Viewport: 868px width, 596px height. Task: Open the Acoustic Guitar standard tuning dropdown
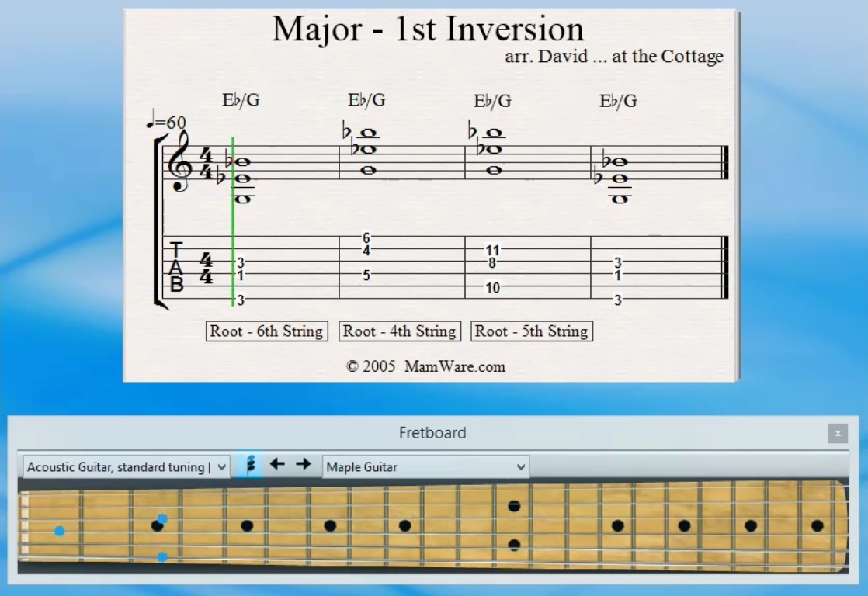[124, 466]
